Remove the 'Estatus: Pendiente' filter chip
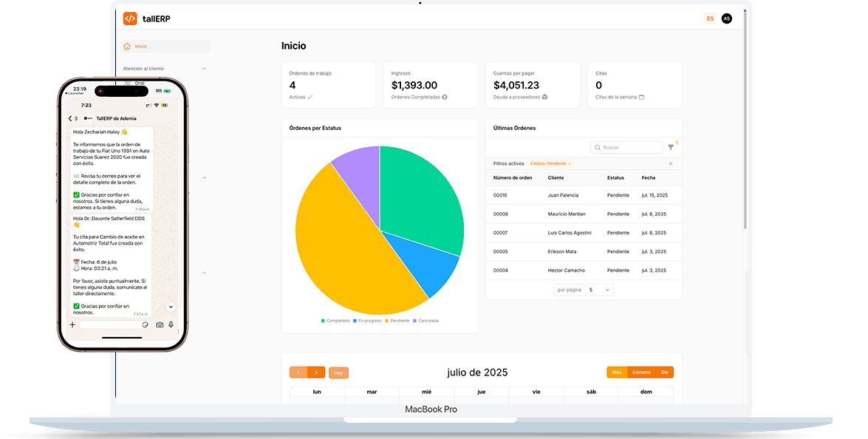 point(570,163)
